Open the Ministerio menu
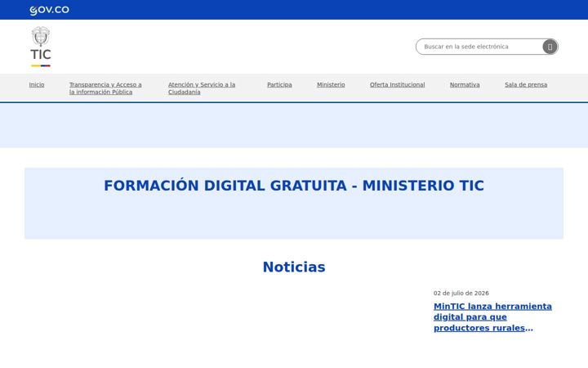588x368 pixels. [x=331, y=85]
